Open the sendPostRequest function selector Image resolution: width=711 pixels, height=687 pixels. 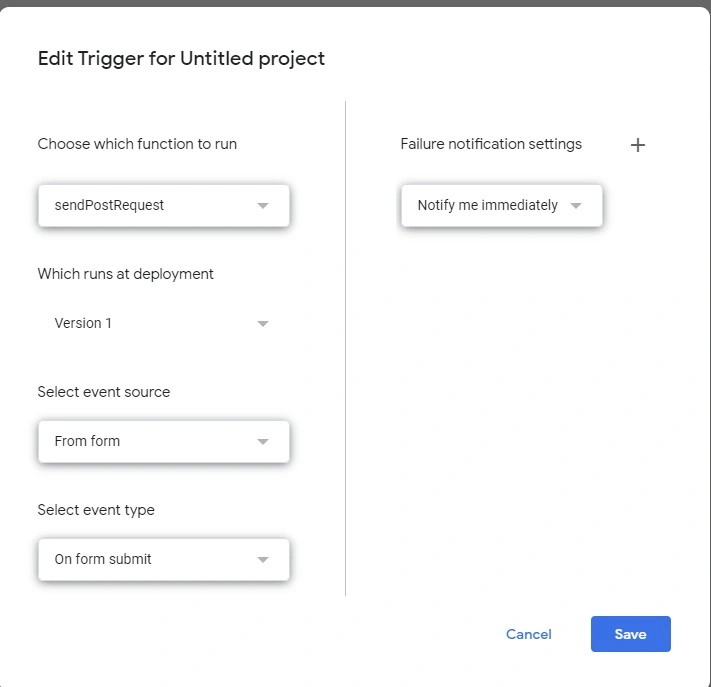[x=164, y=205]
